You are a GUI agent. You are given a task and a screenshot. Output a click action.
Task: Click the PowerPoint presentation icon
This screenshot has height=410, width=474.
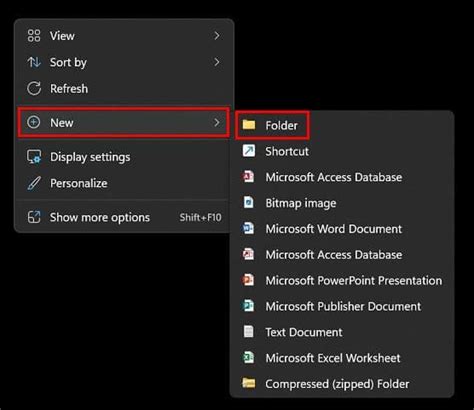[x=248, y=280]
